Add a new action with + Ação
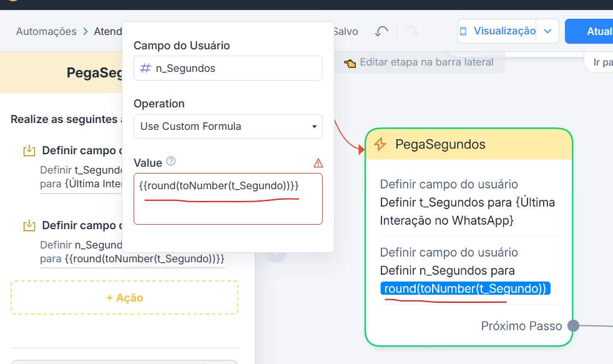The height and width of the screenshot is (364, 613). pyautogui.click(x=124, y=298)
